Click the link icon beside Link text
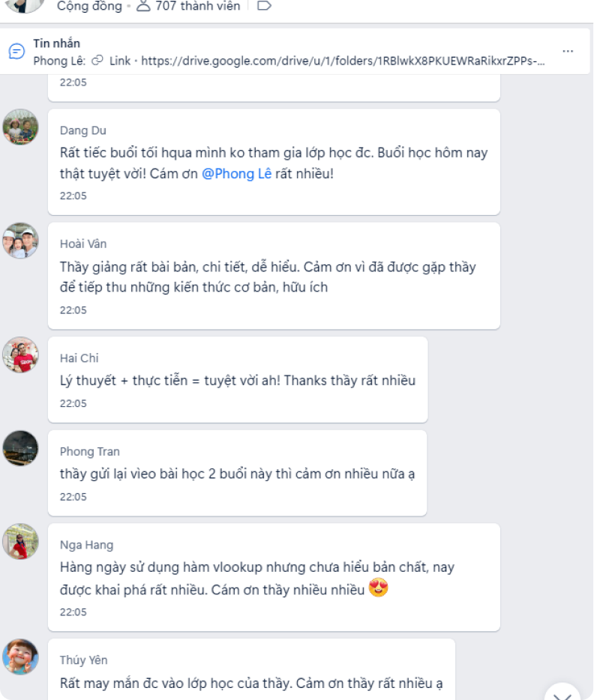Image resolution: width=594 pixels, height=700 pixels. coord(97,61)
